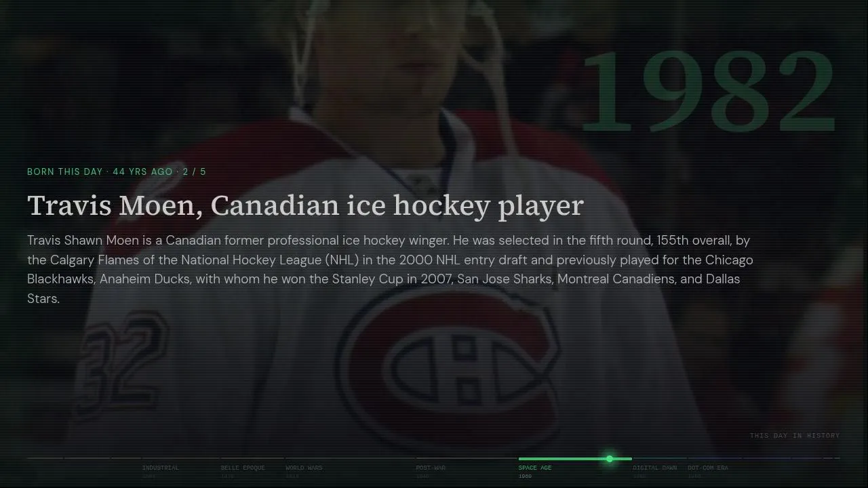Click the Travis Shawn Moen biography paragraph

point(391,269)
